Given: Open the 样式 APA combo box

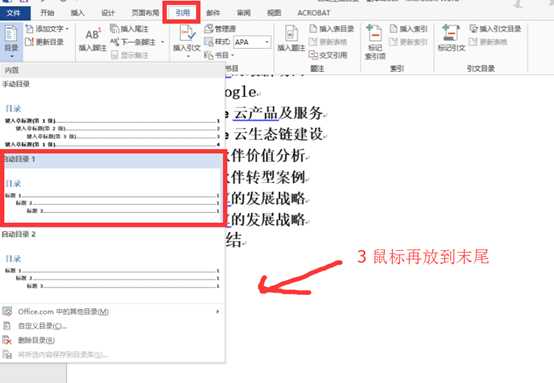Looking at the screenshot, I should click(x=252, y=42).
